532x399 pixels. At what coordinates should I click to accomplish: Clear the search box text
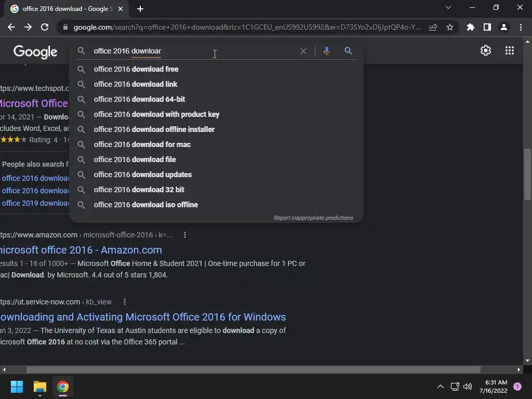[303, 51]
